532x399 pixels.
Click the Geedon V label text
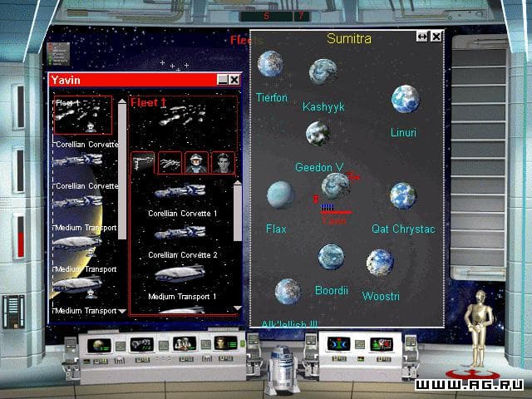[x=319, y=167]
